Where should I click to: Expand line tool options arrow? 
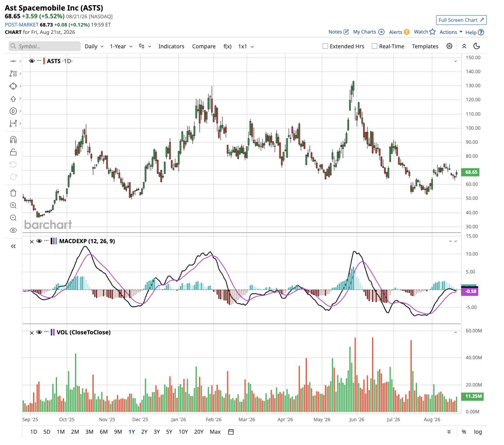(20, 61)
